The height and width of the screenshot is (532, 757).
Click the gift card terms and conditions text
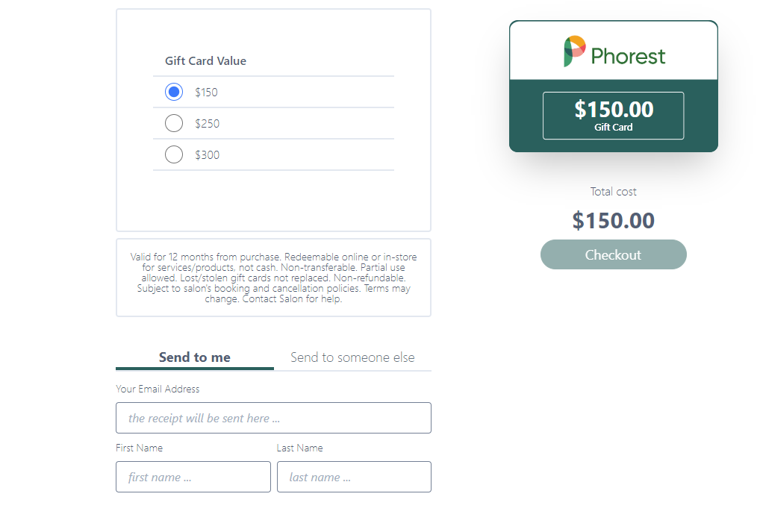[x=273, y=278]
